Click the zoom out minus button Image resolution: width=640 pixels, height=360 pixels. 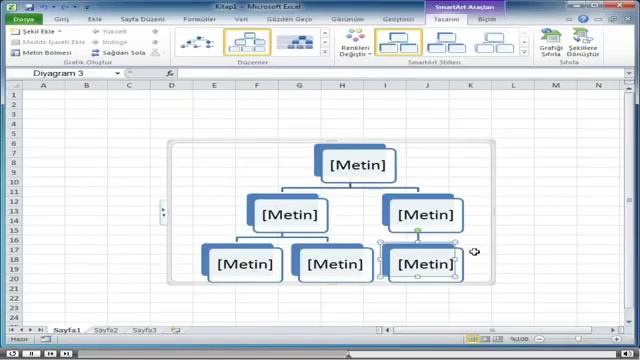(539, 339)
